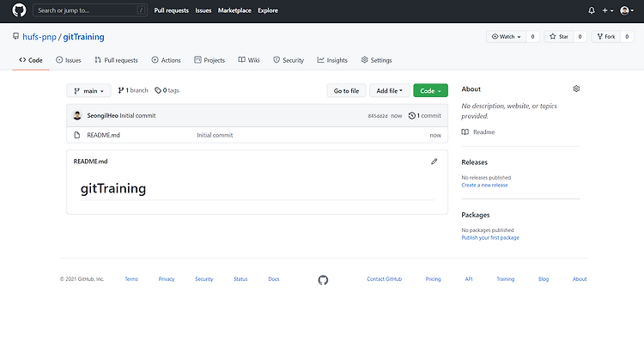Image resolution: width=644 pixels, height=354 pixels.
Task: Switch to the Security tab
Action: point(289,60)
